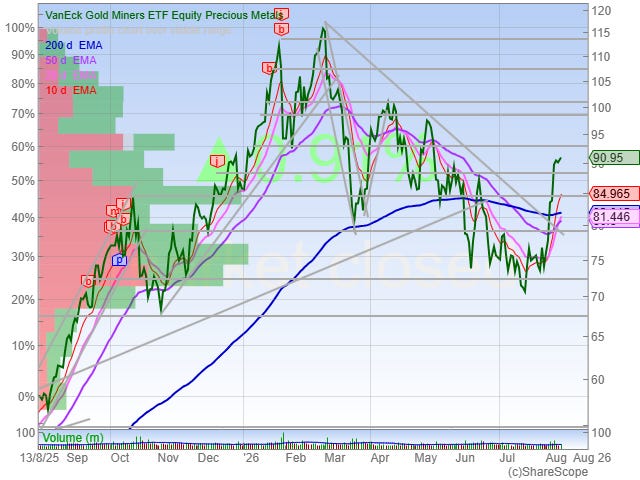Viewport: 640px width, 480px height.
Task: Click the Mar month label
Action: tap(335, 458)
